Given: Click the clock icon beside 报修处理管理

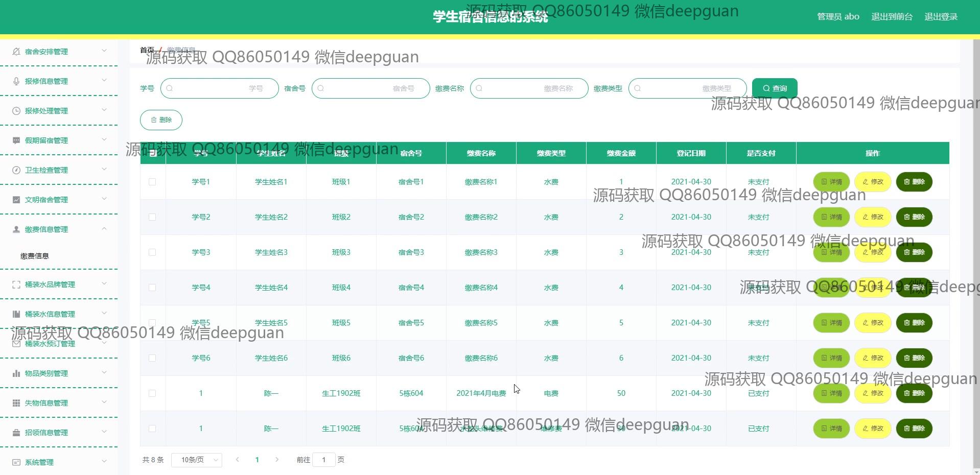Looking at the screenshot, I should pyautogui.click(x=16, y=111).
